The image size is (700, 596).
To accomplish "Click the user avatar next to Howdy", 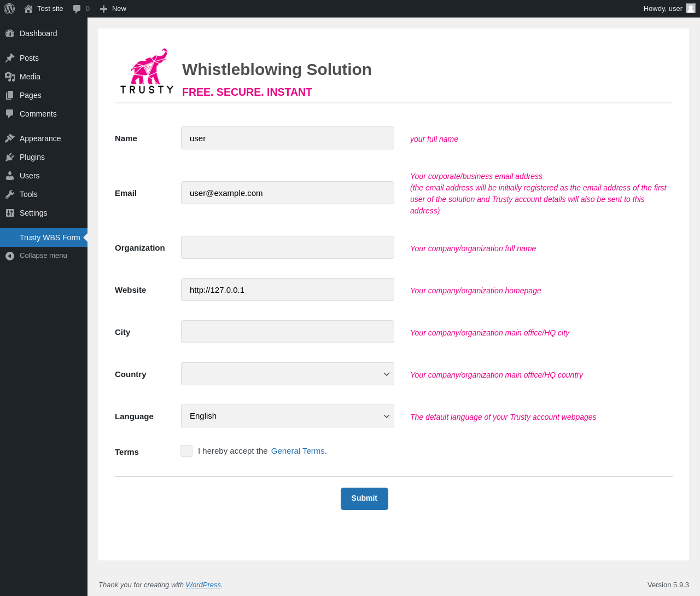I will pyautogui.click(x=691, y=8).
